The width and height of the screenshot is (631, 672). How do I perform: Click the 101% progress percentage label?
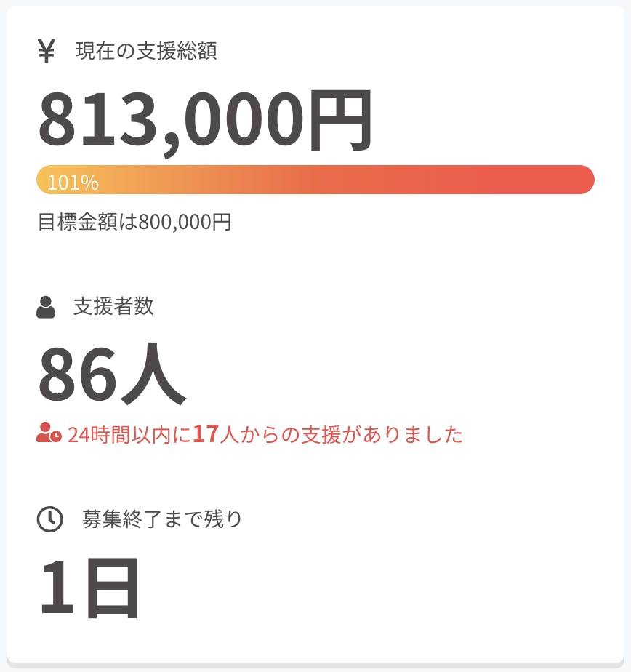click(73, 183)
